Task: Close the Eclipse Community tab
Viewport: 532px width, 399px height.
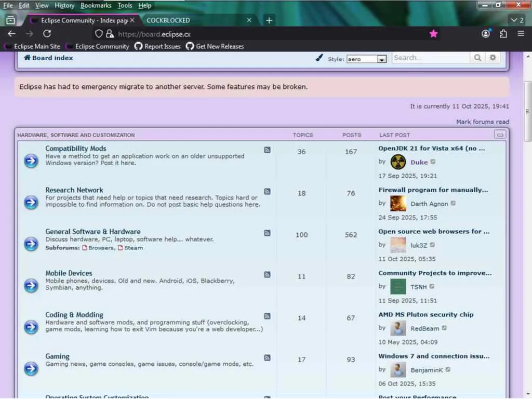Action: [x=132, y=20]
